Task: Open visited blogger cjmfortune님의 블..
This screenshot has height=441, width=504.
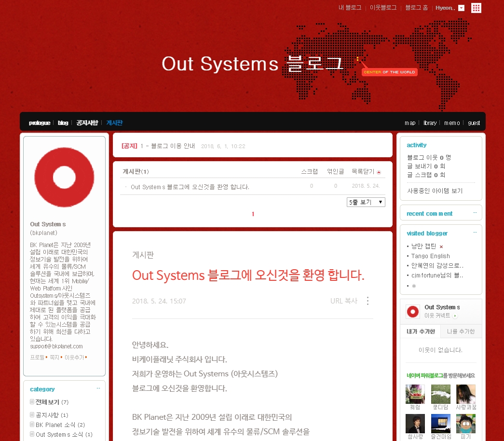Action: [437, 276]
